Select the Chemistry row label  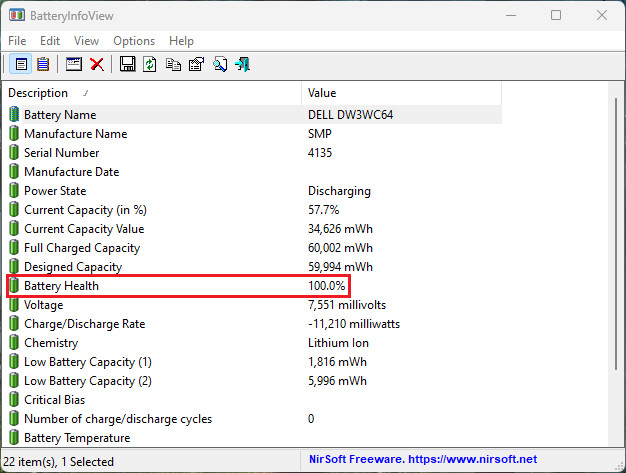point(51,343)
